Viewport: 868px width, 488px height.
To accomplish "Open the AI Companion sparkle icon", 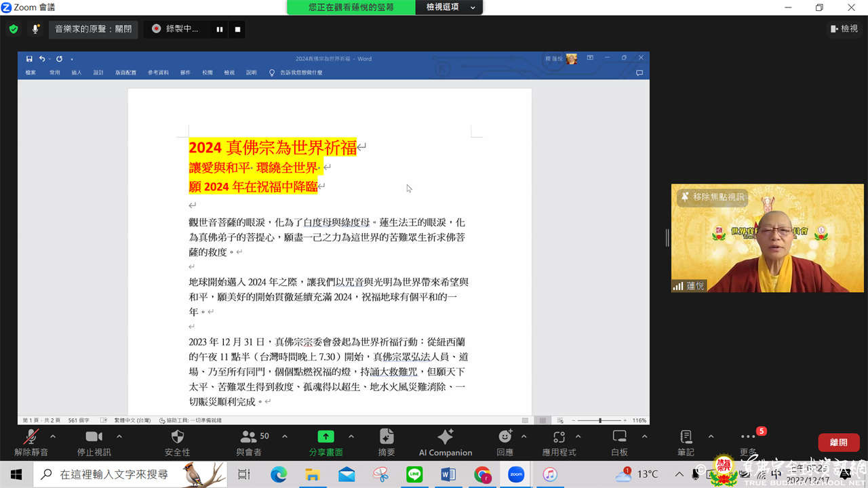I will point(446,437).
